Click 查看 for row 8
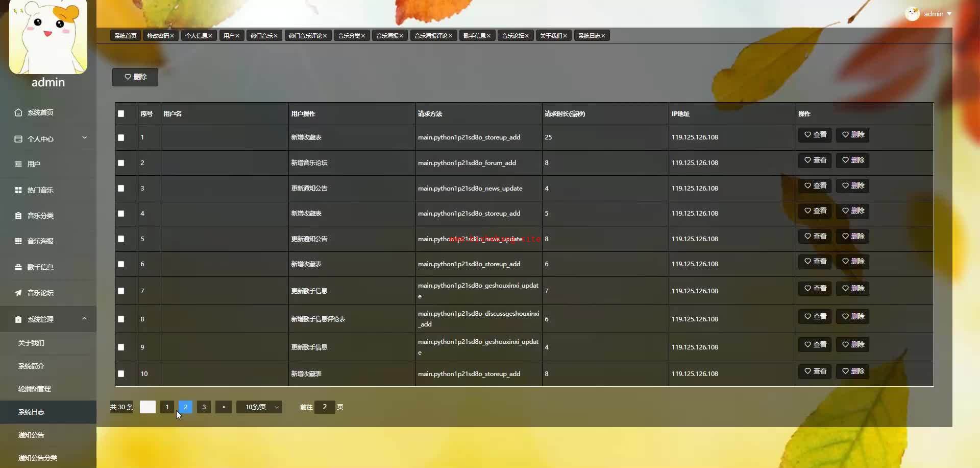This screenshot has height=468, width=980. tap(815, 317)
